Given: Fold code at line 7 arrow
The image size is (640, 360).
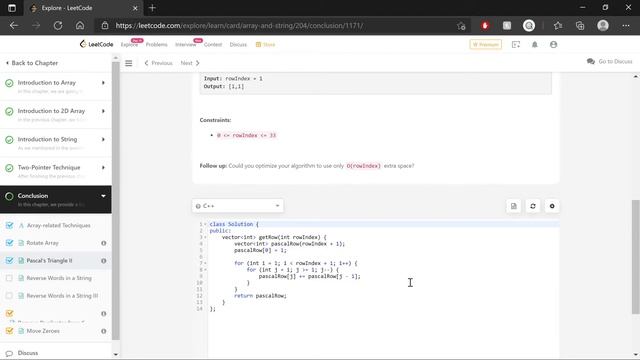Looking at the screenshot, I should (x=205, y=263).
